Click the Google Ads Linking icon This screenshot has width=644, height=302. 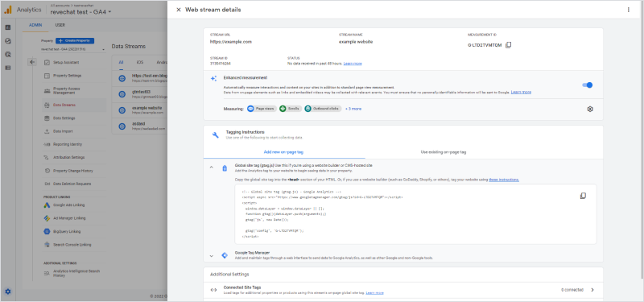click(47, 205)
